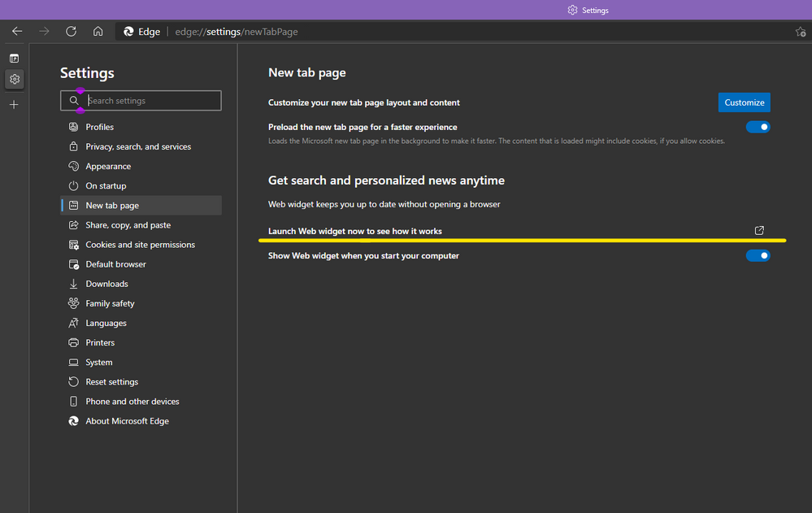Add this page to favorites star
The image size is (812, 513).
click(800, 32)
